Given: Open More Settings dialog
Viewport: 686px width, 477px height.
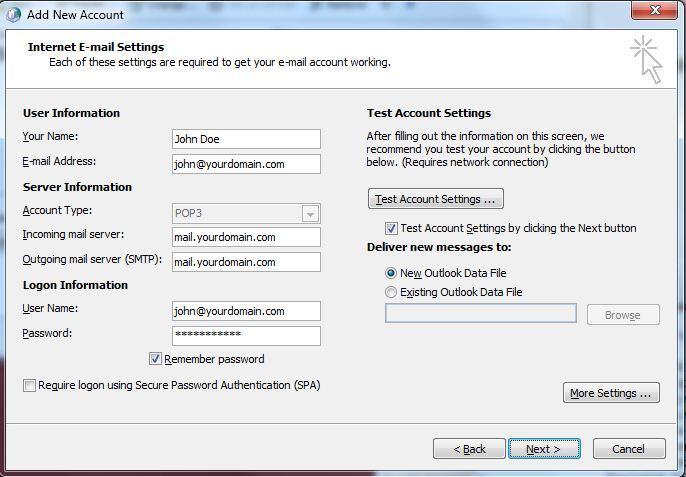Looking at the screenshot, I should point(611,393).
